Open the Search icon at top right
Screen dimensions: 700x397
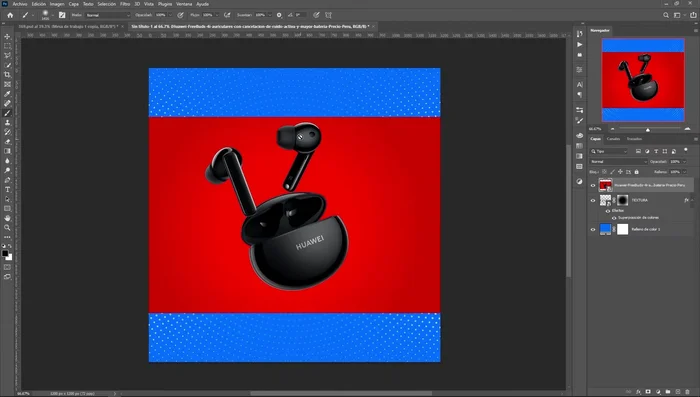click(666, 15)
